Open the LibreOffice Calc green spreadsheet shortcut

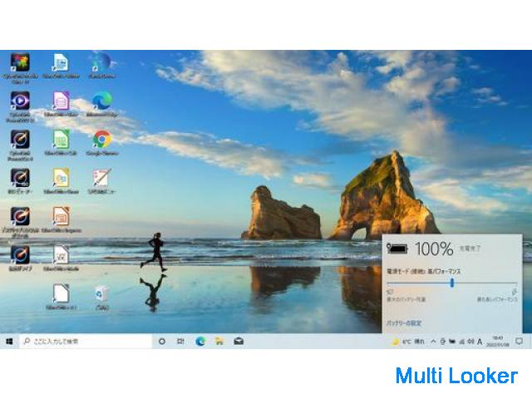(x=61, y=140)
